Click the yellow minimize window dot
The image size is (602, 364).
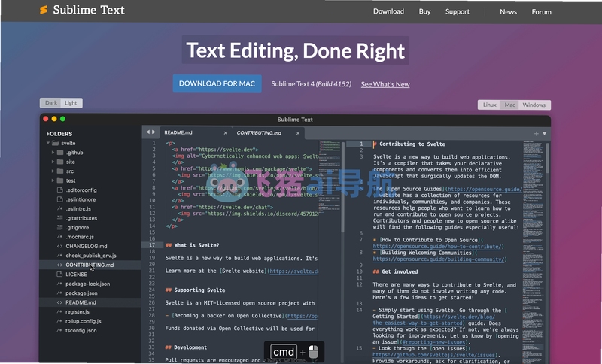(x=54, y=119)
